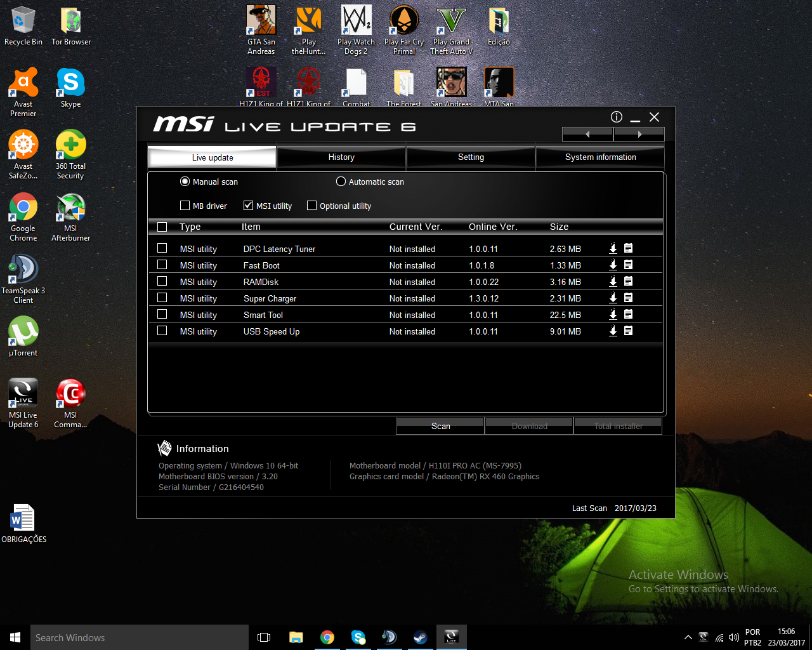Check the Super Charger row checkbox
812x650 pixels.
point(162,298)
